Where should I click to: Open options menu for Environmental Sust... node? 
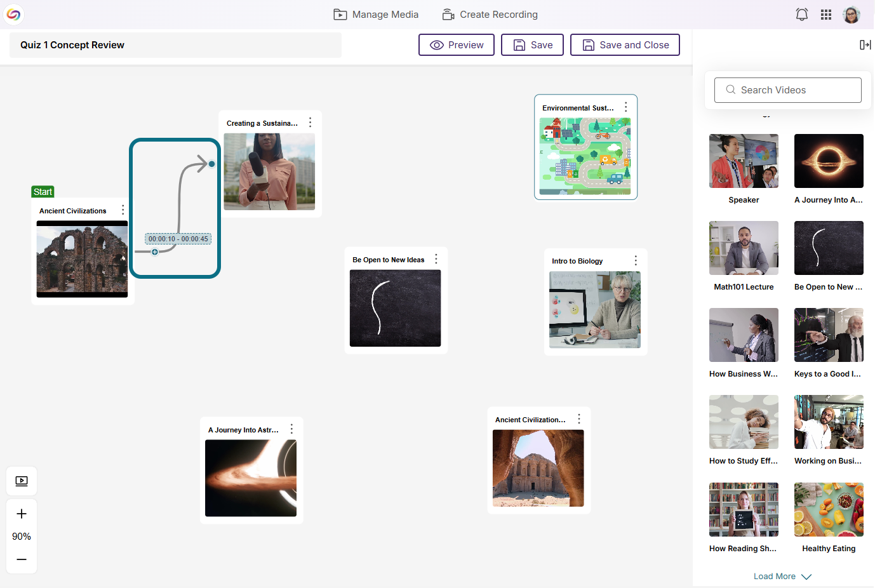point(625,107)
